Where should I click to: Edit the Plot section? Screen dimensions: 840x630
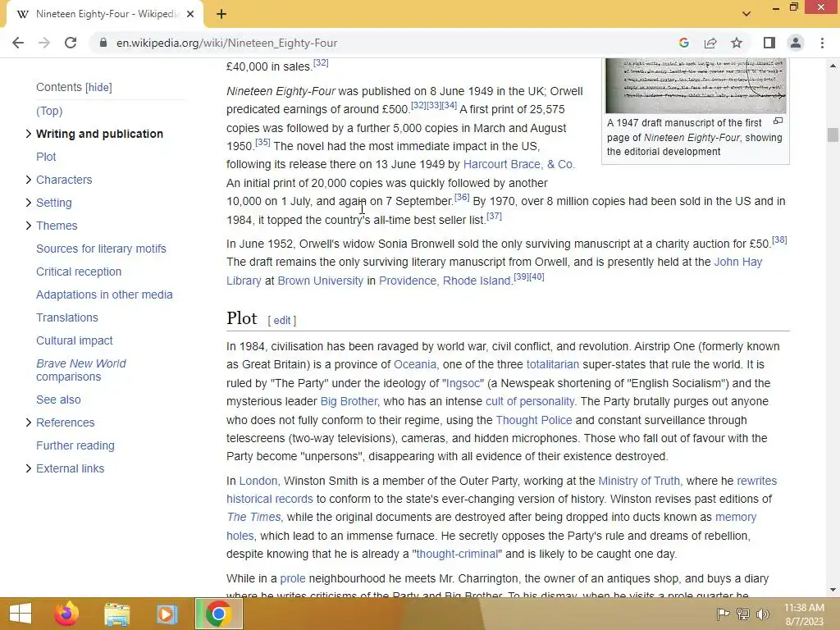tap(282, 321)
